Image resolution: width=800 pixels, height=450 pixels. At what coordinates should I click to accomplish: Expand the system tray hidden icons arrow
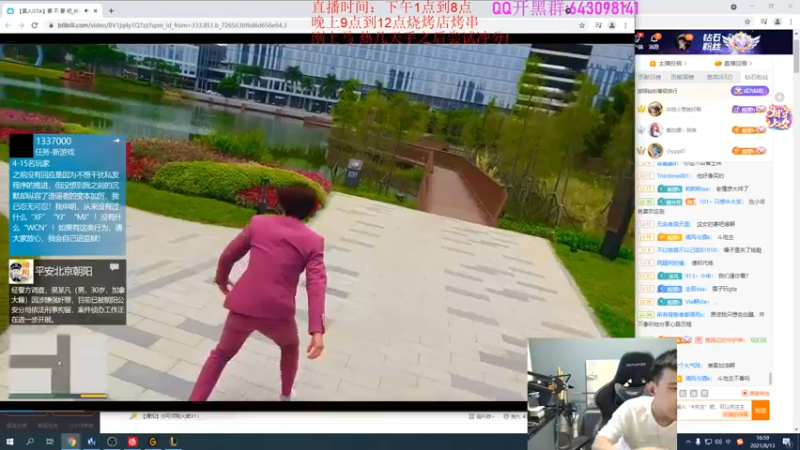[x=688, y=442]
